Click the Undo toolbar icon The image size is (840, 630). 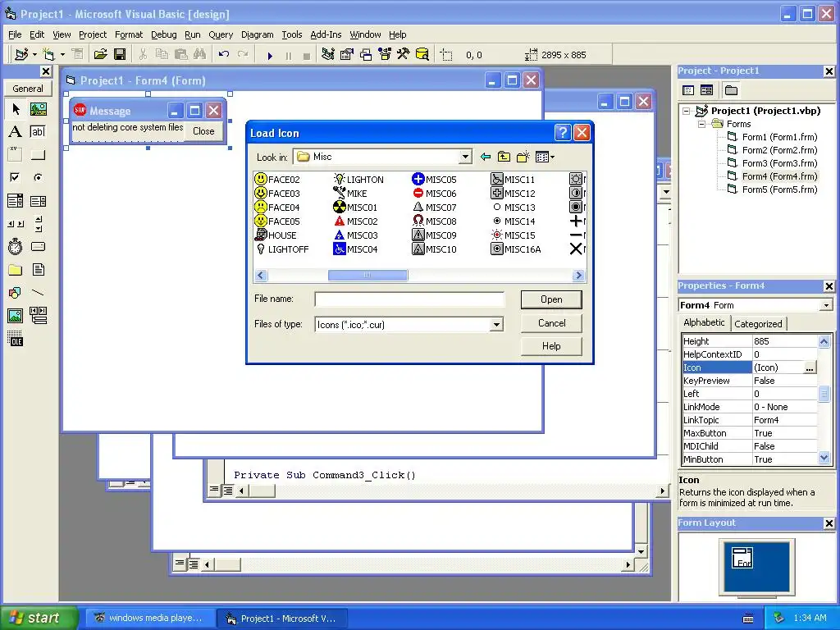click(x=224, y=54)
